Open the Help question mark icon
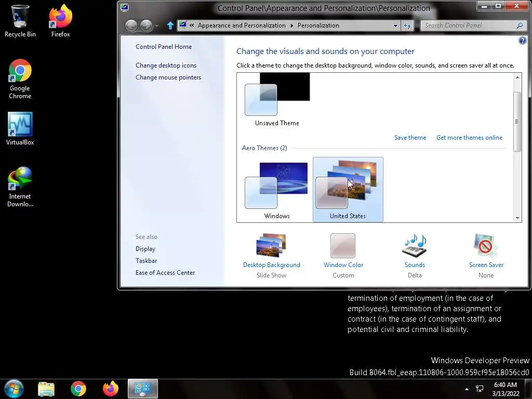The width and height of the screenshot is (532, 399). 523,41
